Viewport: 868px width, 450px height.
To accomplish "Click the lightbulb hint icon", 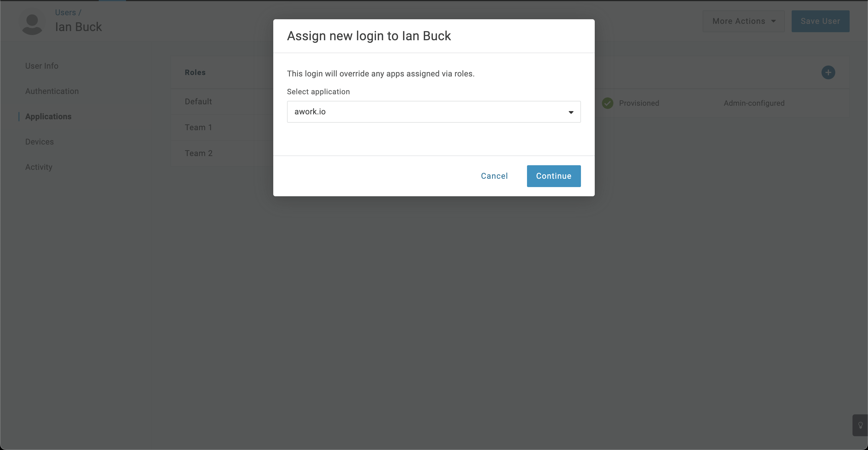I will click(860, 425).
